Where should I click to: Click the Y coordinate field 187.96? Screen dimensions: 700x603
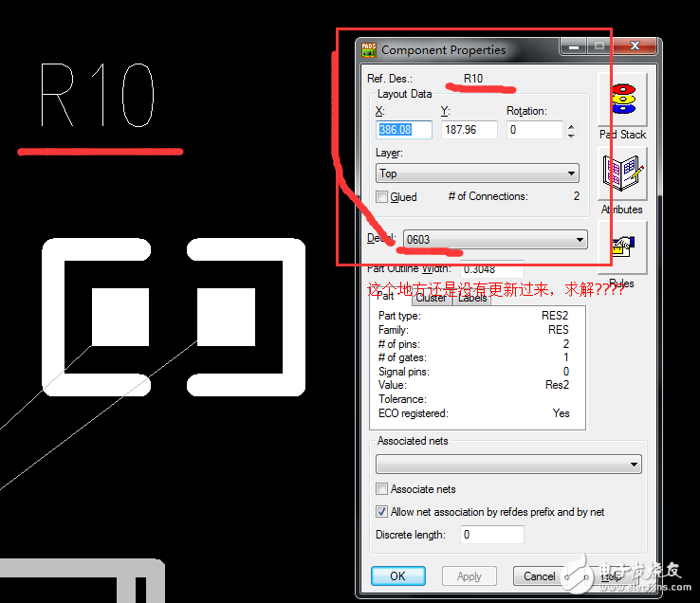click(x=470, y=130)
